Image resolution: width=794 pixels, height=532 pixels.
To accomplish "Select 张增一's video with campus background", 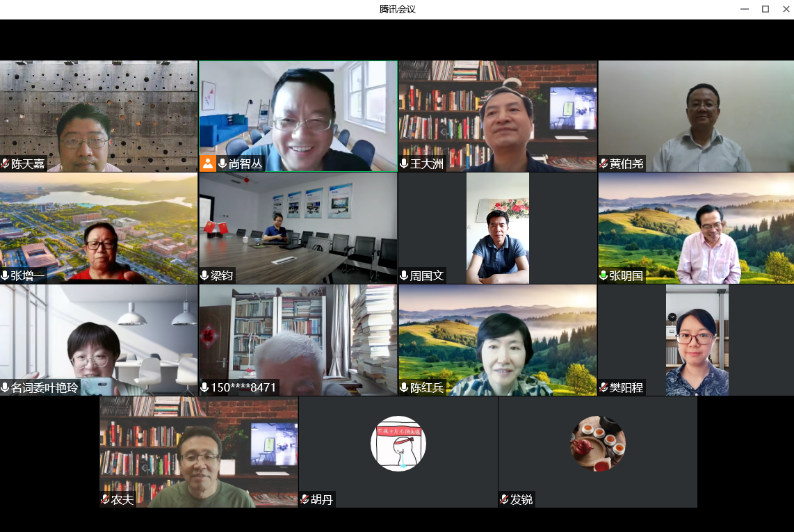I will pos(99,228).
